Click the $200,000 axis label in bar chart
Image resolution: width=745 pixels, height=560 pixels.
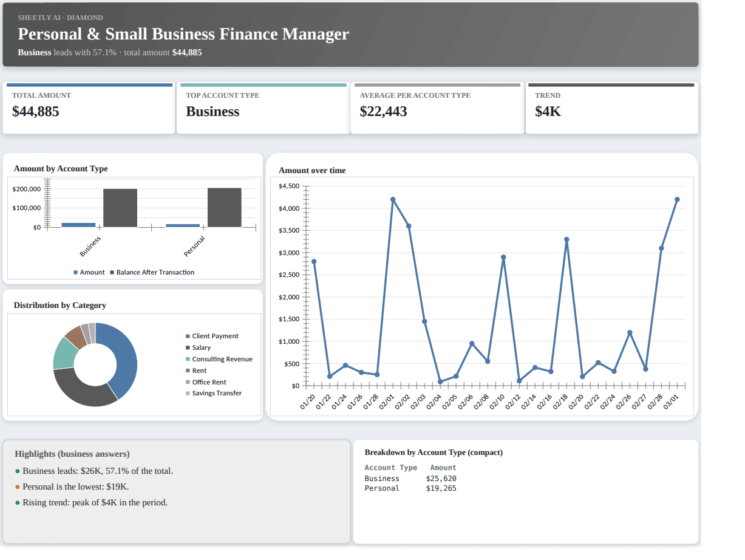tap(27, 190)
